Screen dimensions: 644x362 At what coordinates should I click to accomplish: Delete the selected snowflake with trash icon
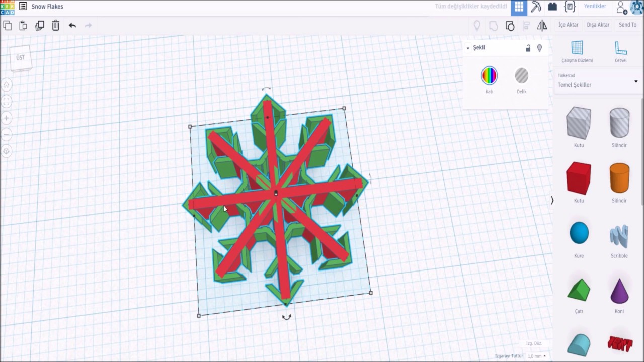click(56, 25)
